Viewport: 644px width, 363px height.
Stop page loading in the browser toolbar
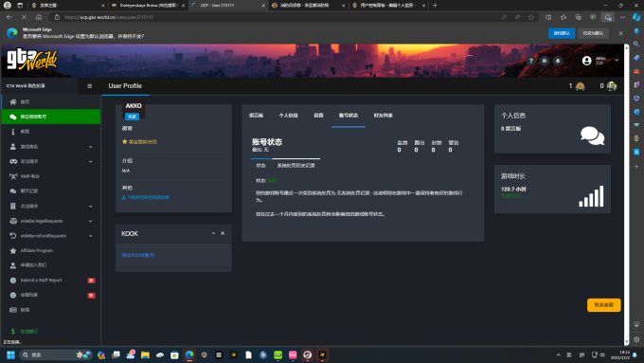click(24, 17)
